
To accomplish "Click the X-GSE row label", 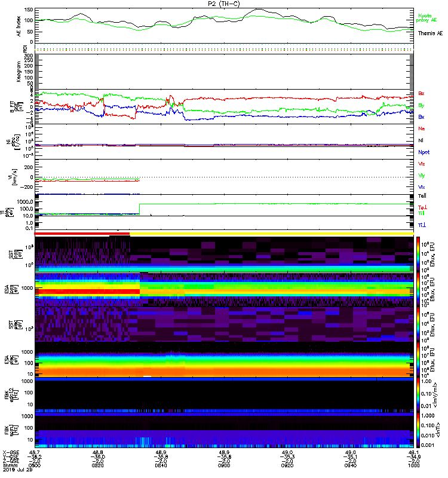I will [11, 452].
